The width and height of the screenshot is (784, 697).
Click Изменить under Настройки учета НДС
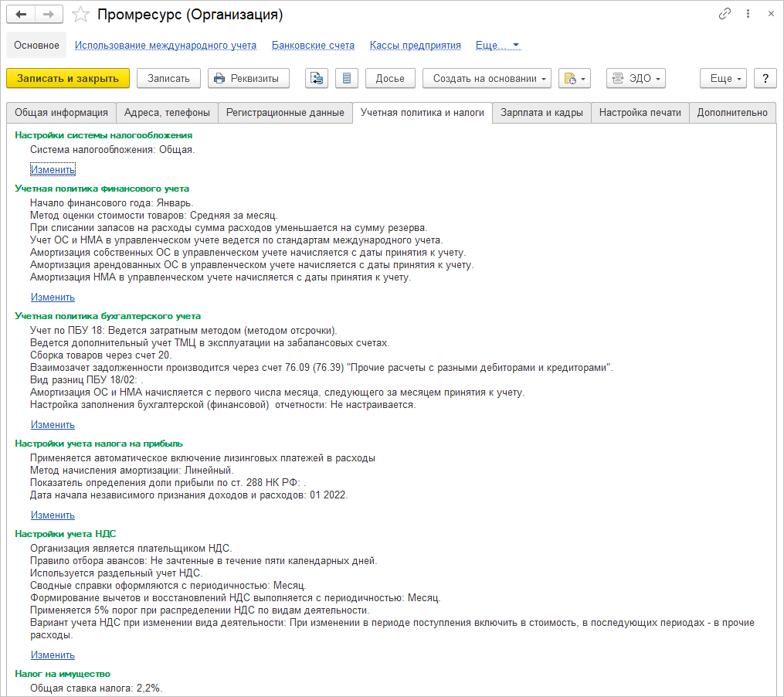click(53, 655)
